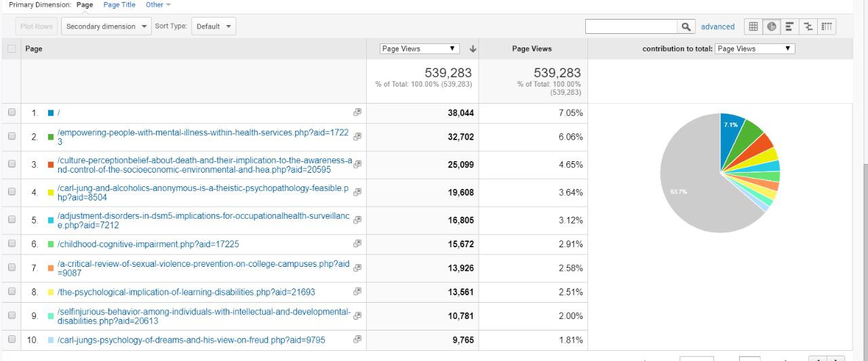Switch to the pivot view icon
The width and height of the screenshot is (868, 361).
coord(826,26)
